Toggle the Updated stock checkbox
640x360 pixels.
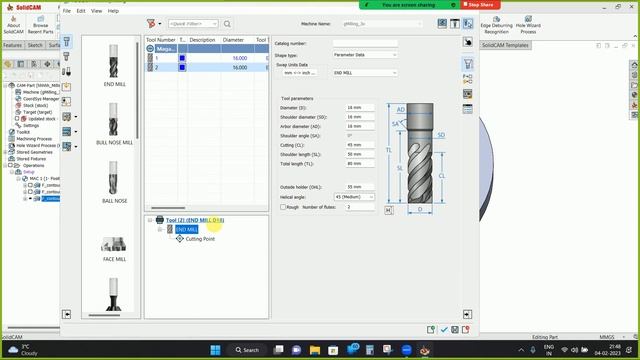[x=17, y=119]
